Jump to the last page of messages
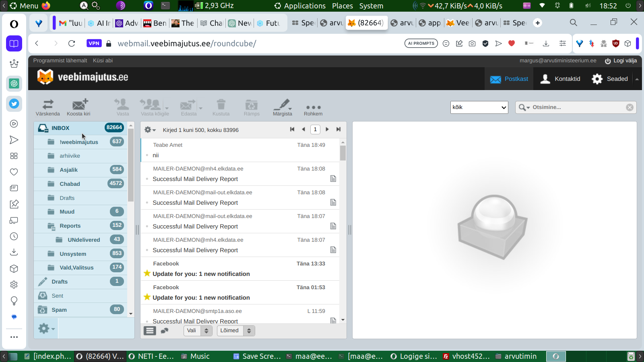The width and height of the screenshot is (644, 362). tap(339, 129)
